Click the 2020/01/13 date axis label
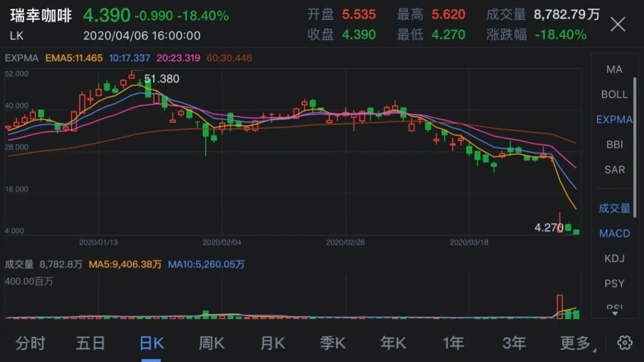Screen dimensions: 644x362 tap(98, 243)
